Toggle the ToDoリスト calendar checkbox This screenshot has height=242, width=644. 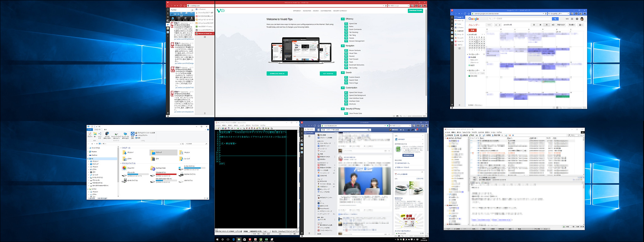click(469, 60)
